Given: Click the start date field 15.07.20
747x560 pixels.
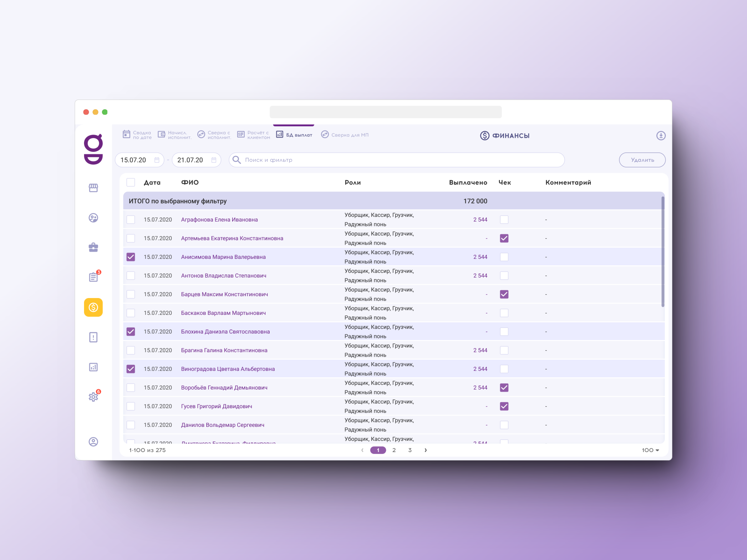Looking at the screenshot, I should pyautogui.click(x=139, y=160).
